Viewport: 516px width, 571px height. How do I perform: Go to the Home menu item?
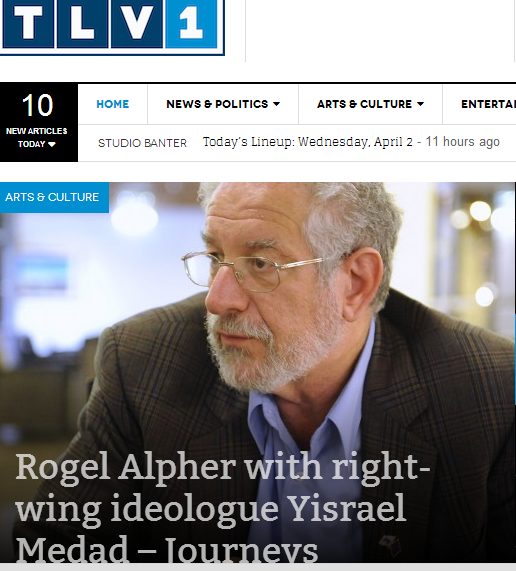113,104
